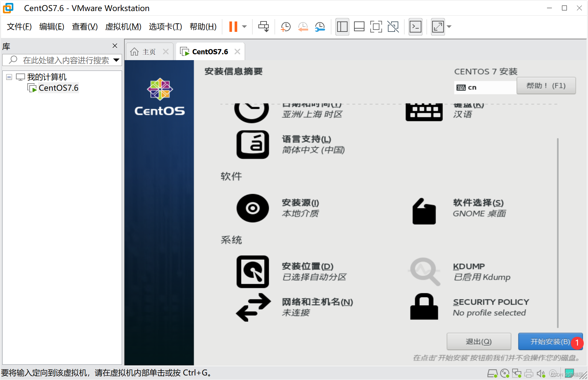Close the 库 library panel
The width and height of the screenshot is (588, 380).
pyautogui.click(x=115, y=46)
